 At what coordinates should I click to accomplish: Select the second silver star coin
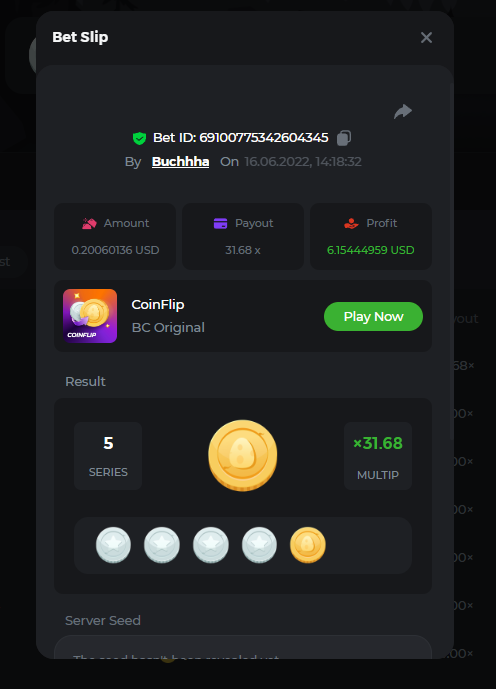pyautogui.click(x=162, y=545)
